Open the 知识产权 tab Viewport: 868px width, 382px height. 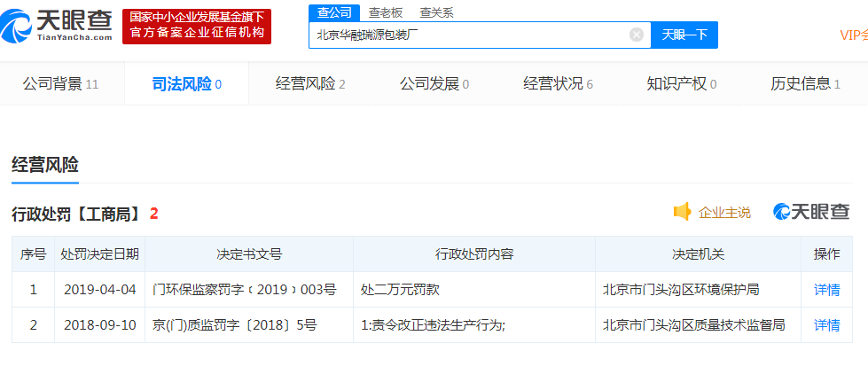point(682,83)
